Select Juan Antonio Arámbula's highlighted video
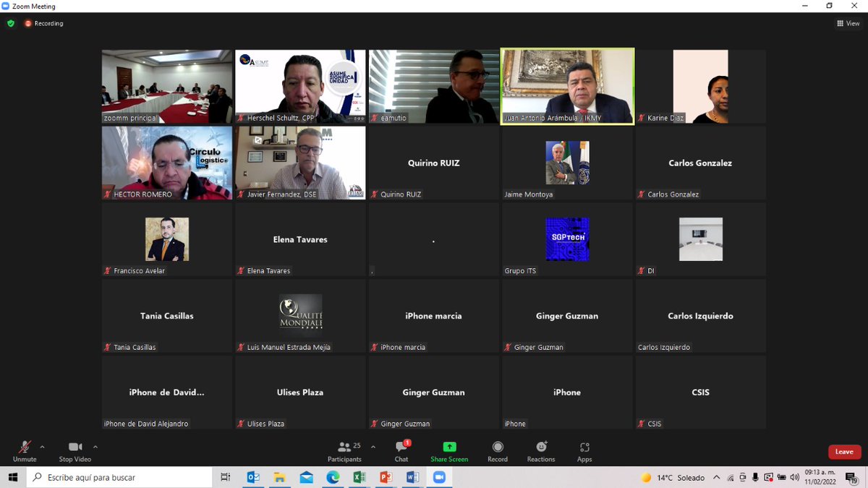The width and height of the screenshot is (868, 488). point(567,86)
